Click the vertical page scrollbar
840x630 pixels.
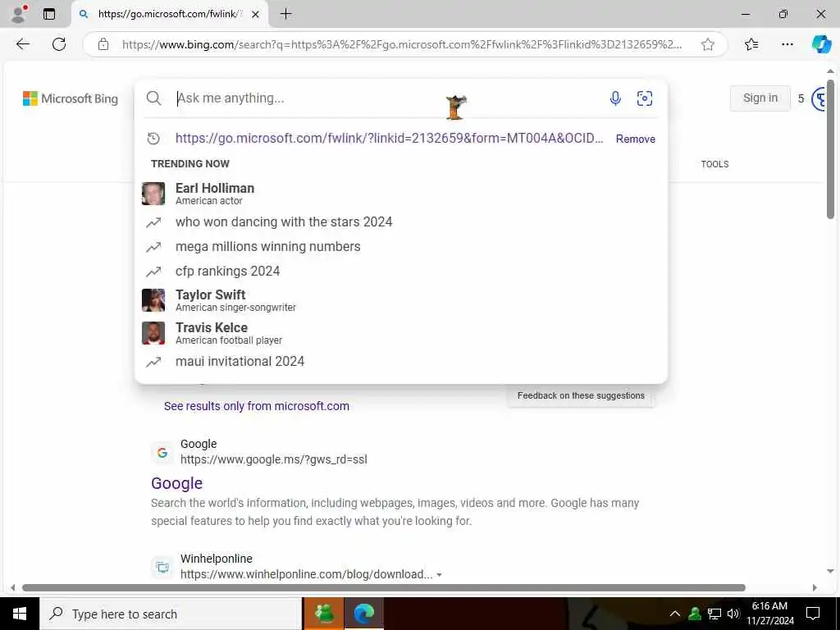[x=830, y=150]
